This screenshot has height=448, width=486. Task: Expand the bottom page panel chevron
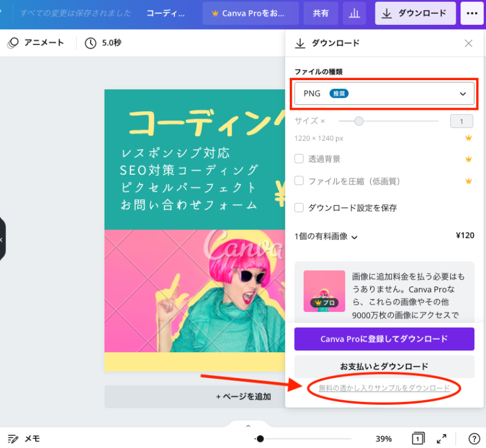(248, 426)
